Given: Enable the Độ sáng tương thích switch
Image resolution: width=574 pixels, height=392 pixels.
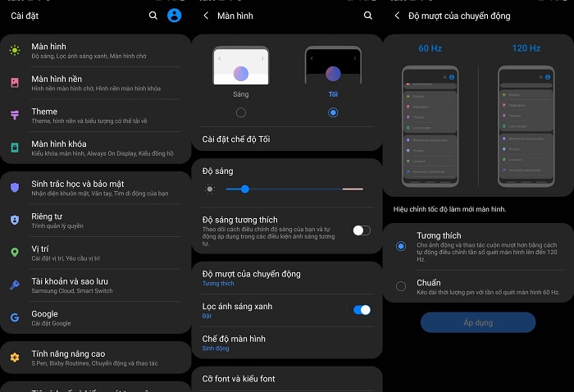Looking at the screenshot, I should (x=361, y=230).
